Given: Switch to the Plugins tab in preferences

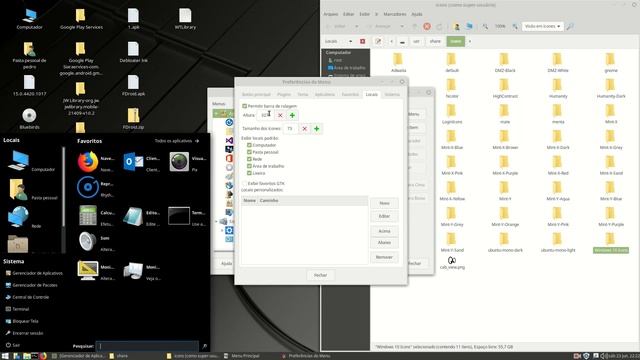Looking at the screenshot, I should (284, 94).
